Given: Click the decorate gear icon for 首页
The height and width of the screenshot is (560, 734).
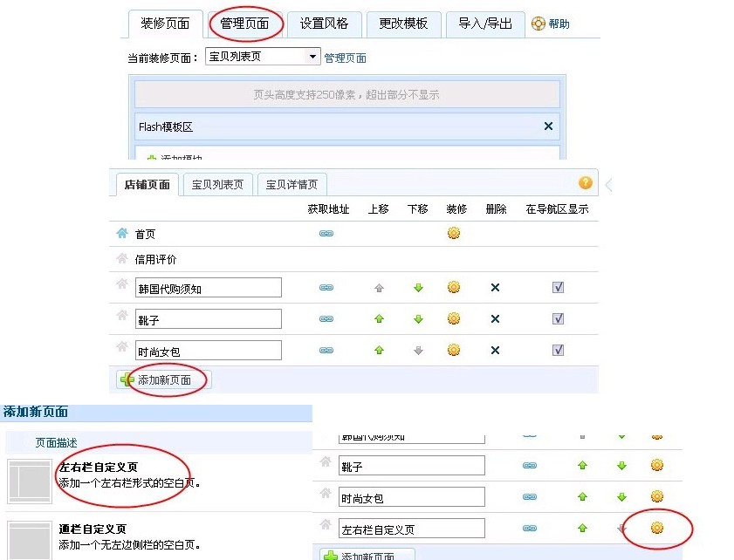Looking at the screenshot, I should tap(453, 233).
